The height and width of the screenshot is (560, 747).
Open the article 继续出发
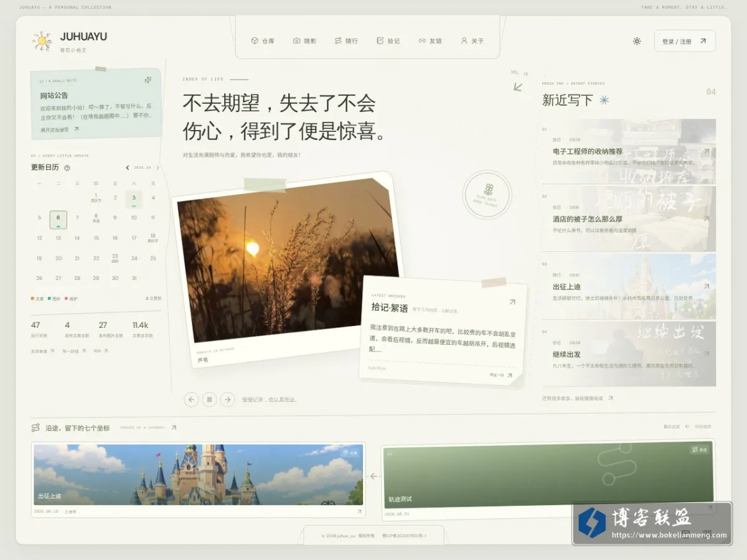(x=629, y=353)
